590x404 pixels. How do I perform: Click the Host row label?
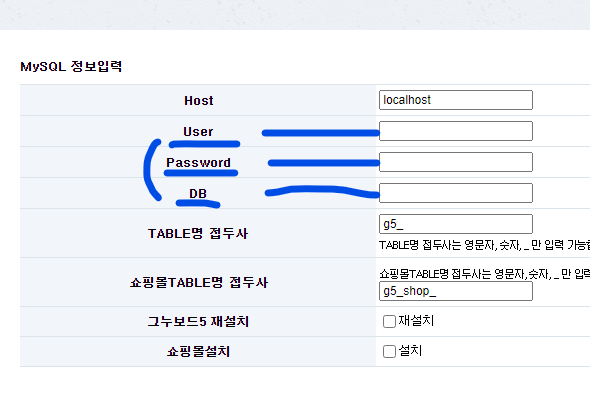pyautogui.click(x=199, y=101)
